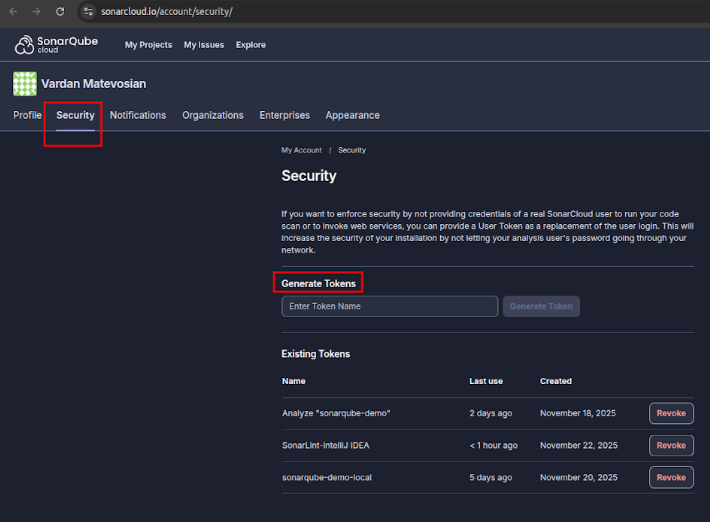Viewport: 710px width, 522px height.
Task: Open the Notifications tab
Action: (x=138, y=115)
